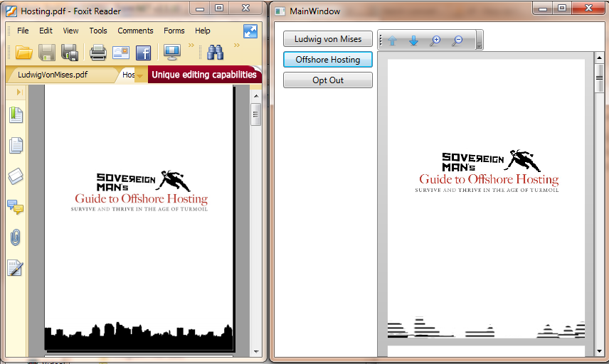Image resolution: width=609 pixels, height=364 pixels.
Task: Click the Save All double-disk icon
Action: 70,53
